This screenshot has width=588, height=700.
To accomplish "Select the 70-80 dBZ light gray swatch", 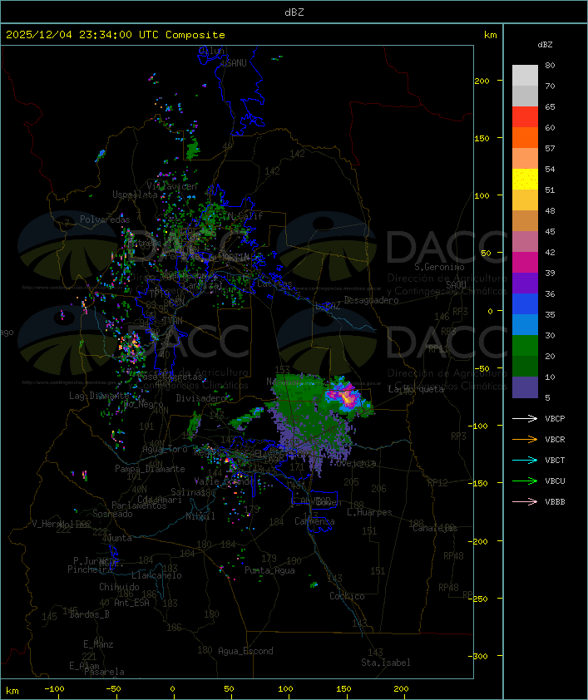I will (x=525, y=75).
